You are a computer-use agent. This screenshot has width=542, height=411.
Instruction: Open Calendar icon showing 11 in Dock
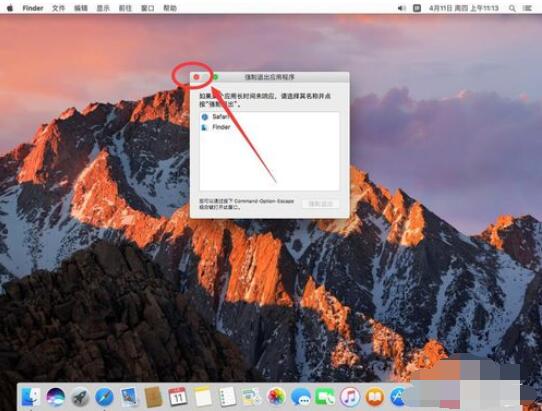coord(178,397)
